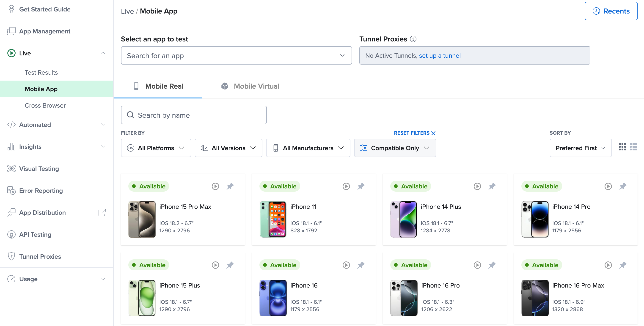Screen dimensions: 644x326
Task: Pin the iPhone 14 Pro device
Action: pos(623,186)
